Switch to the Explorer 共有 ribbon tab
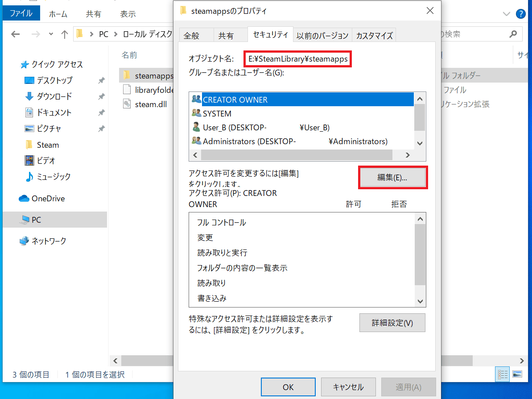The height and width of the screenshot is (399, 532). (93, 14)
